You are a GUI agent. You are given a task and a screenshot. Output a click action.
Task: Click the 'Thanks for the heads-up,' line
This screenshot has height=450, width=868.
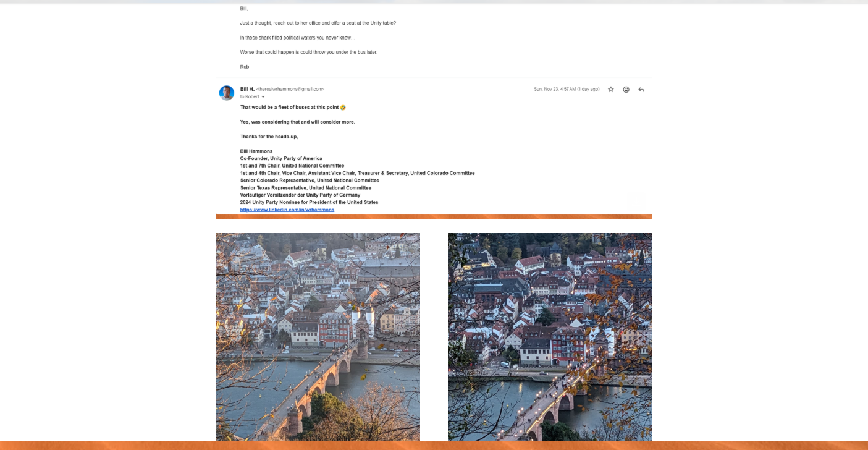(269, 137)
